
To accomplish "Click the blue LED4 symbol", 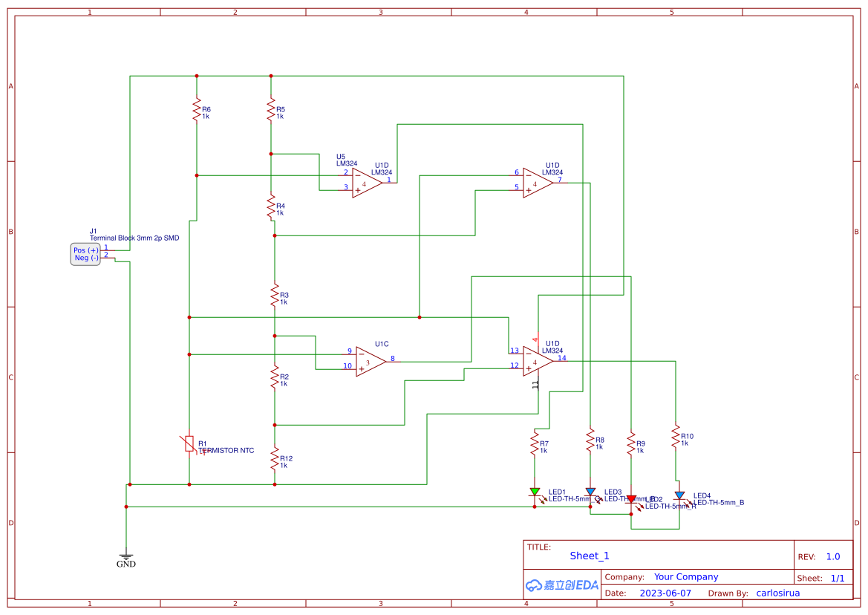I will (680, 494).
